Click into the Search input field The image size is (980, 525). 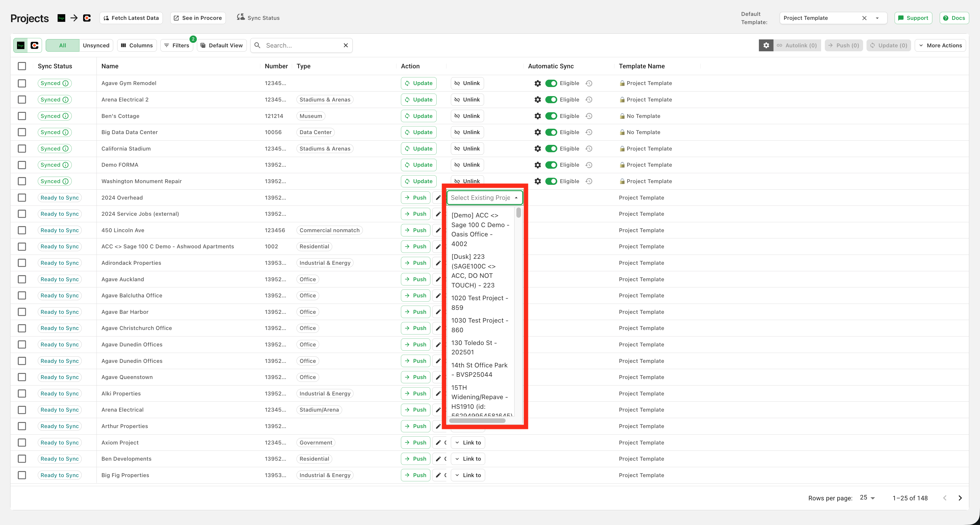(302, 45)
